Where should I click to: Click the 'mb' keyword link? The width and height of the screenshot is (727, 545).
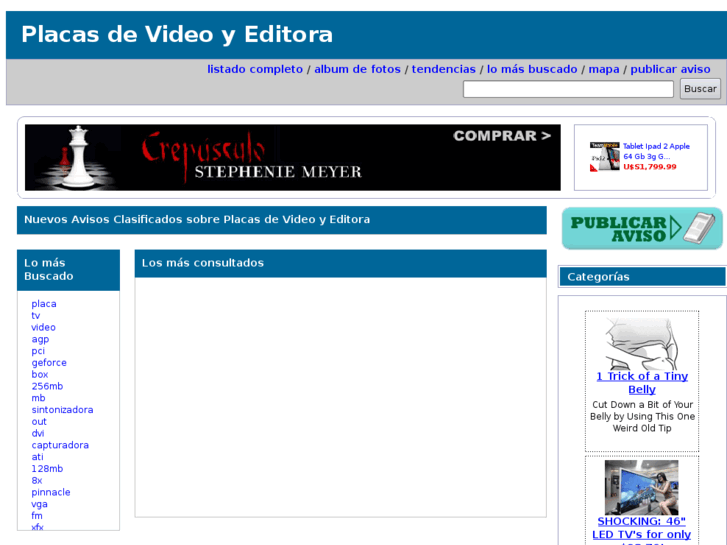[x=38, y=398]
